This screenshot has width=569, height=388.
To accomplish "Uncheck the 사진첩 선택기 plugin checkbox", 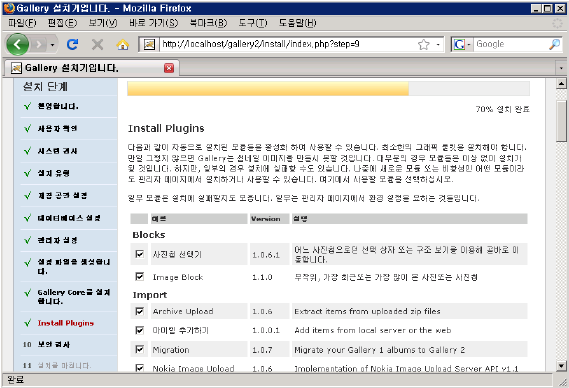I will [139, 254].
